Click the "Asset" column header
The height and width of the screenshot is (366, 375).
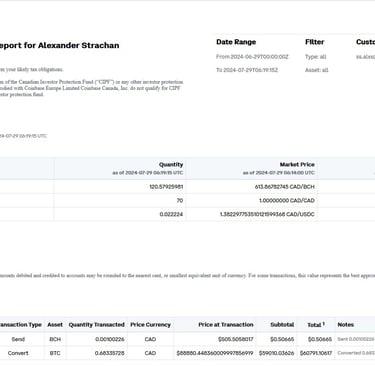point(55,325)
